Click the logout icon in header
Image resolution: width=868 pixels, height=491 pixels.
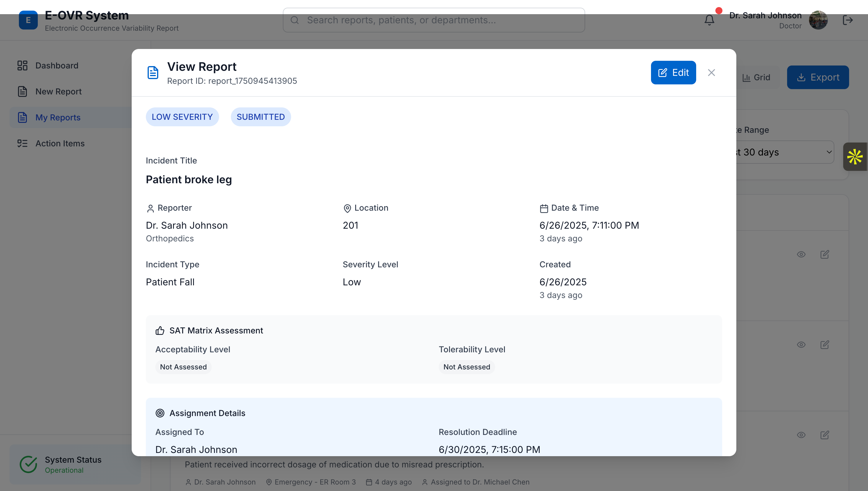pos(847,20)
